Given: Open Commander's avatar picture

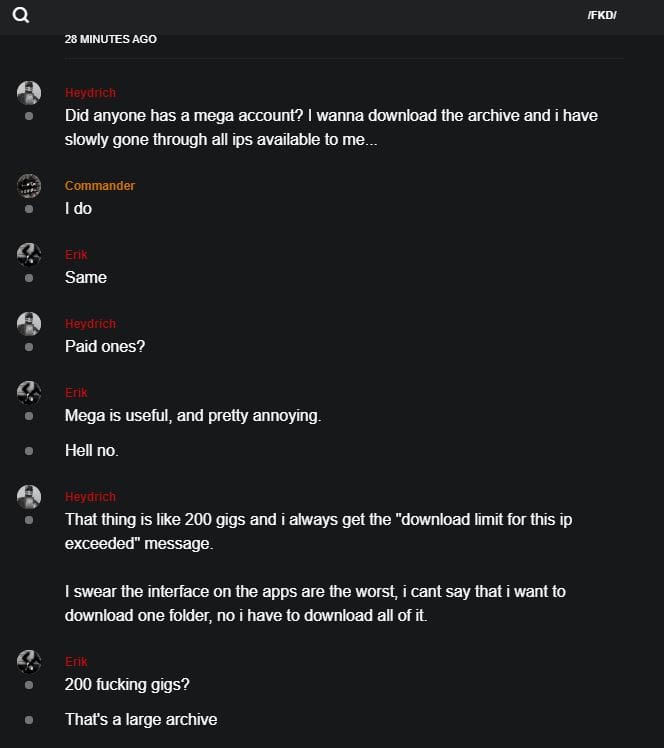Looking at the screenshot, I should [x=29, y=185].
